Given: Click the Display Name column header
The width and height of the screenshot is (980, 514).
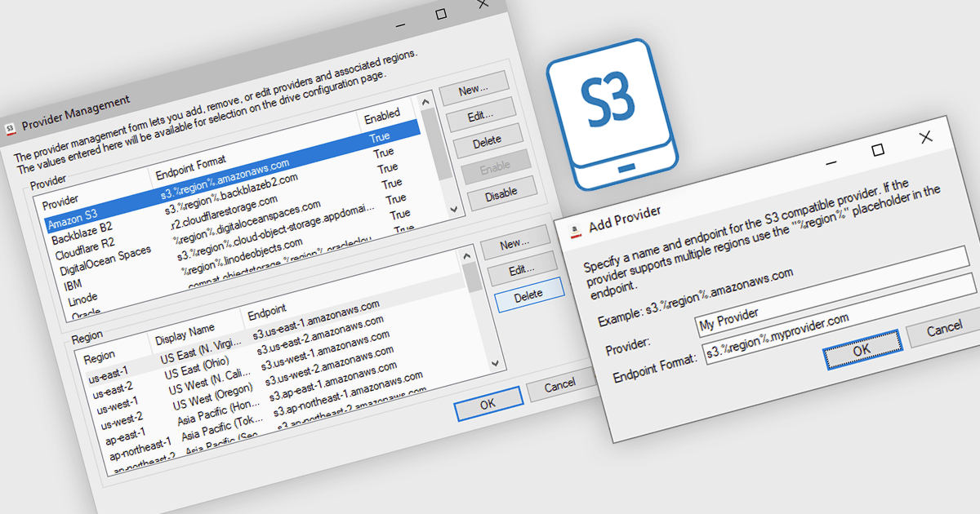Looking at the screenshot, I should pyautogui.click(x=185, y=333).
